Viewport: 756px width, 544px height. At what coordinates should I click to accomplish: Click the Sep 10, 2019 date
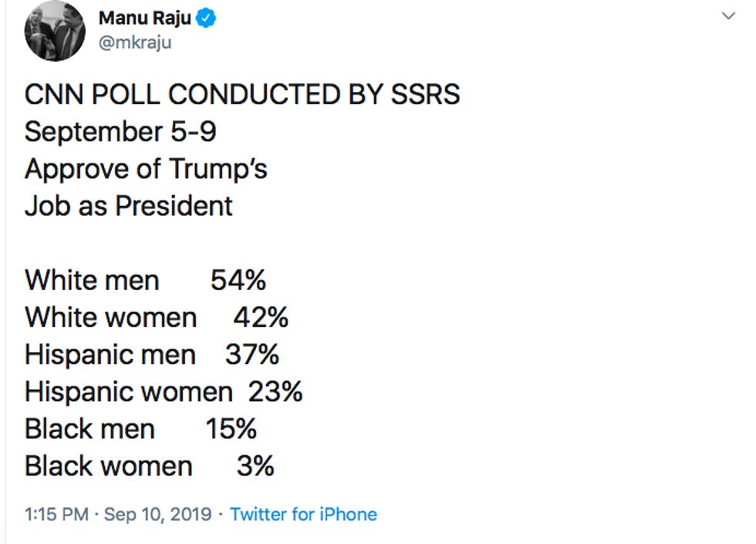[158, 514]
